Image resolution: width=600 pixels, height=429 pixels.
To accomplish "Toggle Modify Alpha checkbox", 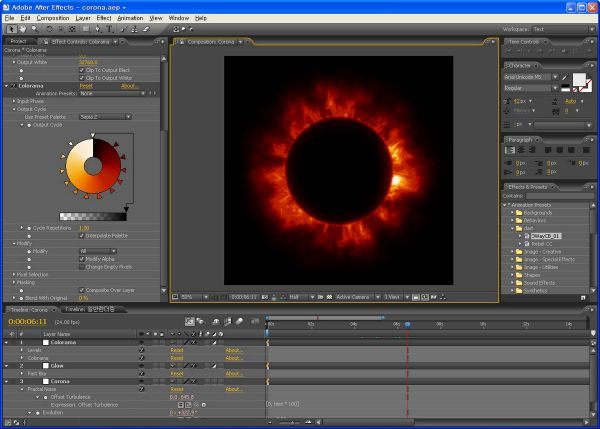I will 82,259.
